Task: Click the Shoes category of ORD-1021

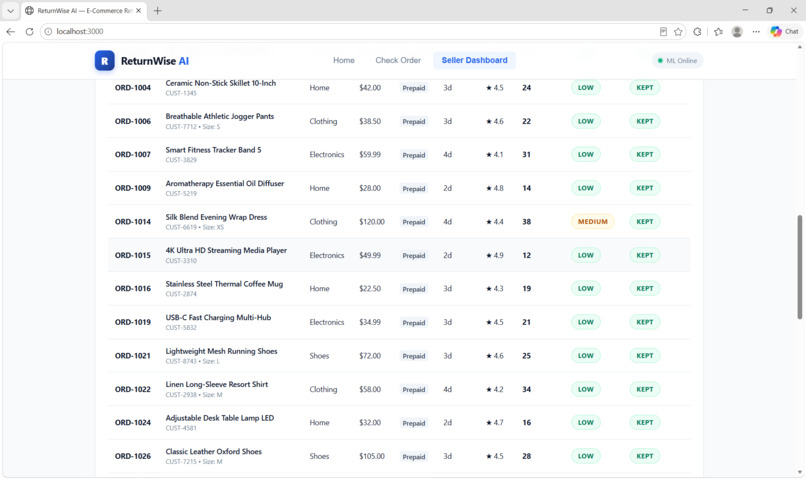Action: [319, 356]
